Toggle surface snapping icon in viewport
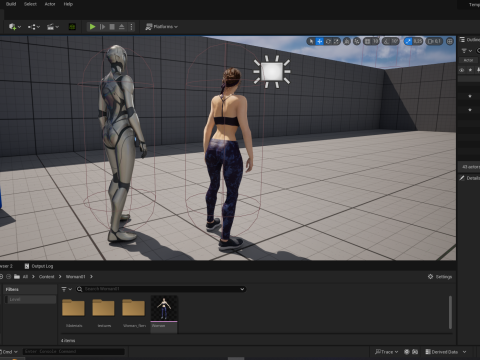 pos(357,41)
